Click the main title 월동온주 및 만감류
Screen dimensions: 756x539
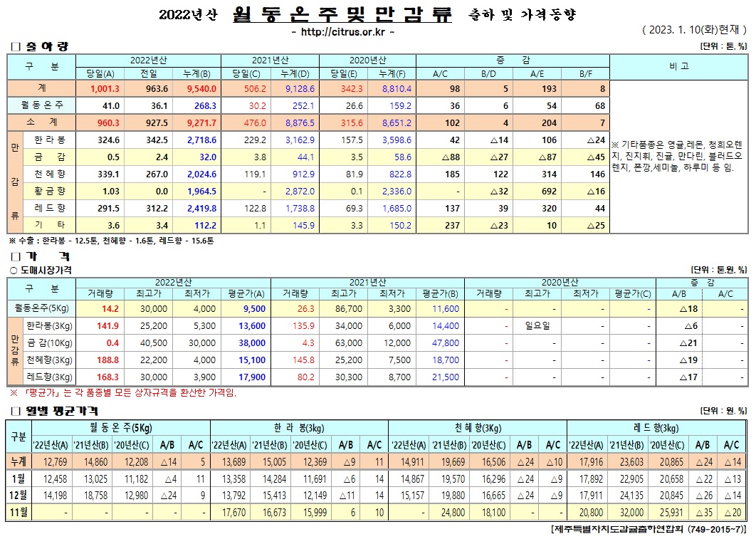(342, 15)
